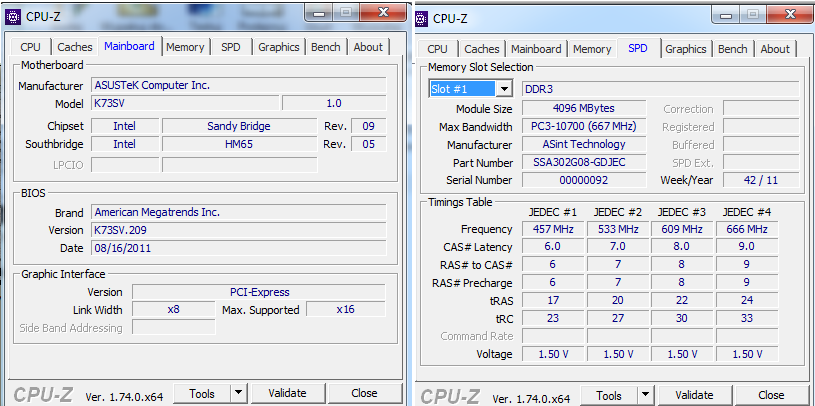Viewport: 815px width, 406px height.
Task: Click JEDEC #4 tRAS value 24
Action: pyautogui.click(x=747, y=300)
